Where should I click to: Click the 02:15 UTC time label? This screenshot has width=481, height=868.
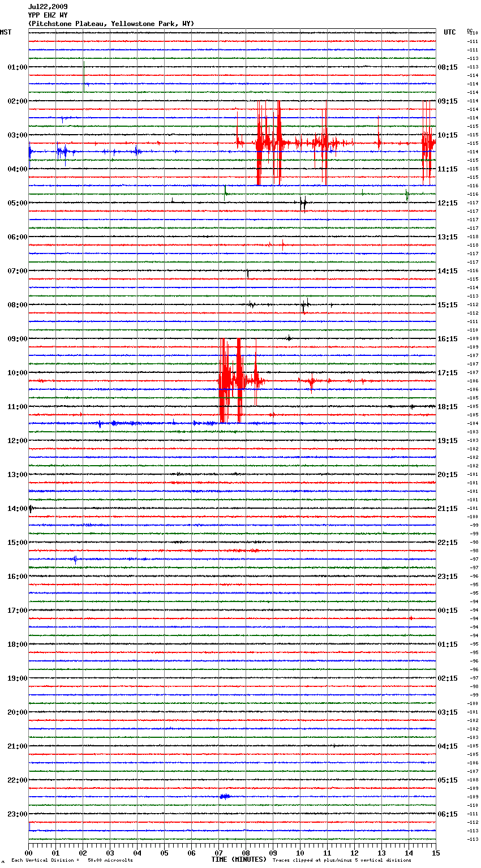(448, 678)
